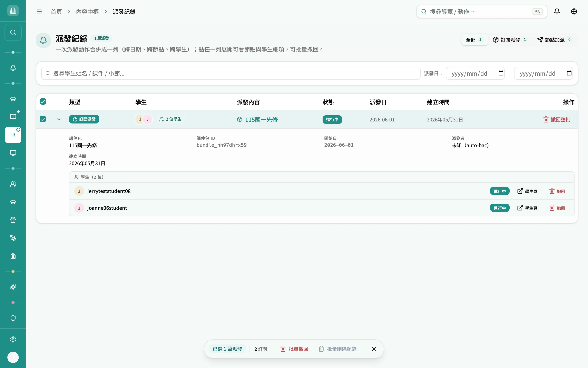Switch to the 訂閱派發 filter tab
This screenshot has height=368, width=588.
[510, 40]
